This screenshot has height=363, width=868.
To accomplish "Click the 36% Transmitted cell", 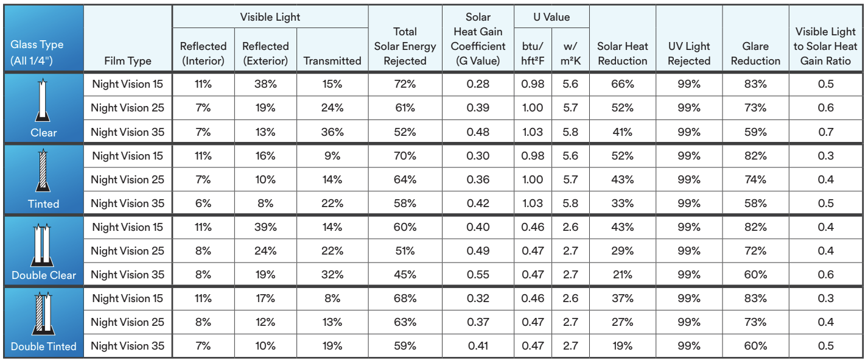I will 332,132.
